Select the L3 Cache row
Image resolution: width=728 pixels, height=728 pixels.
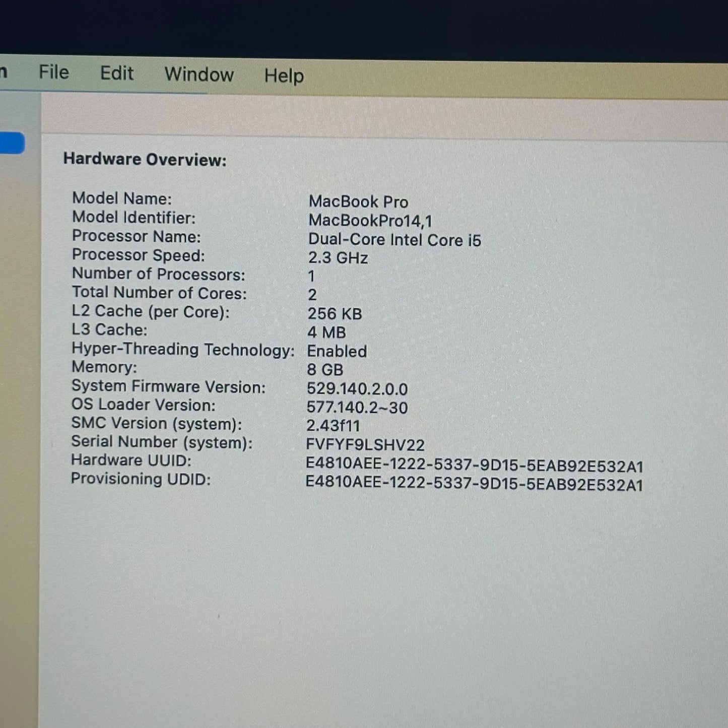[x=109, y=330]
